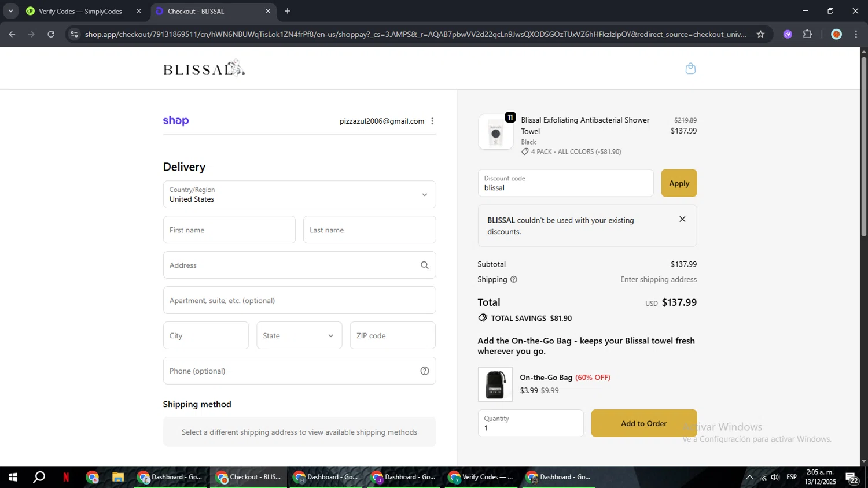Reload the checkout page

[x=51, y=34]
